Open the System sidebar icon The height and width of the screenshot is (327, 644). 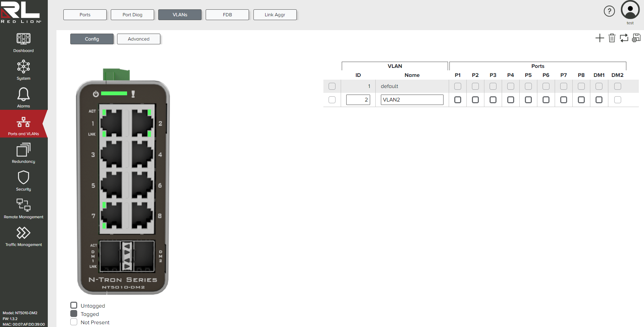pyautogui.click(x=24, y=67)
